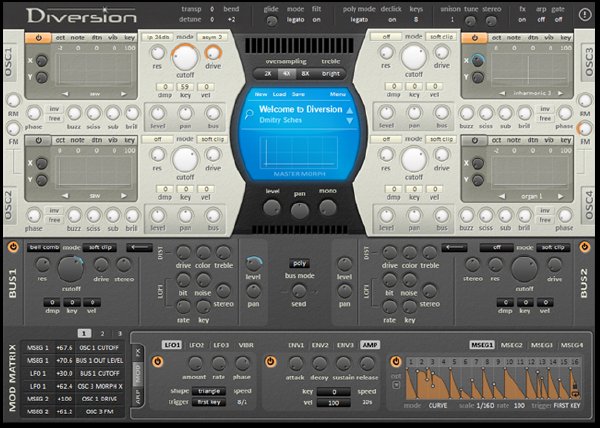The width and height of the screenshot is (600, 428).
Task: Click the glide knob
Action: (271, 21)
